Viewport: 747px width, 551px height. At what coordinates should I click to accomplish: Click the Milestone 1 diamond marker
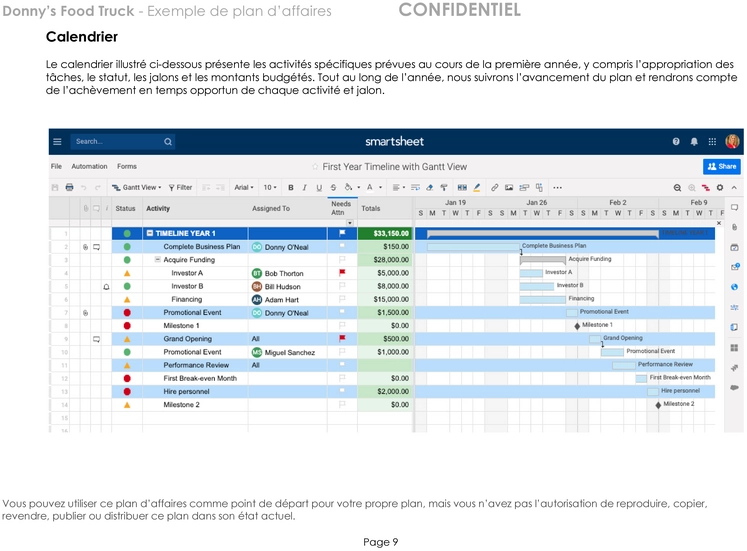(577, 326)
